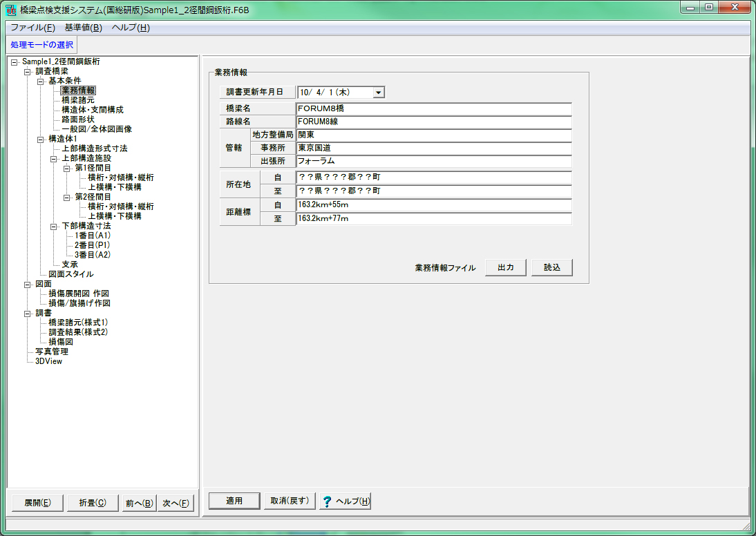Viewport: 756px width, 536px height.
Task: Collapse the 下部構造寸法 tree node
Action: 53,227
